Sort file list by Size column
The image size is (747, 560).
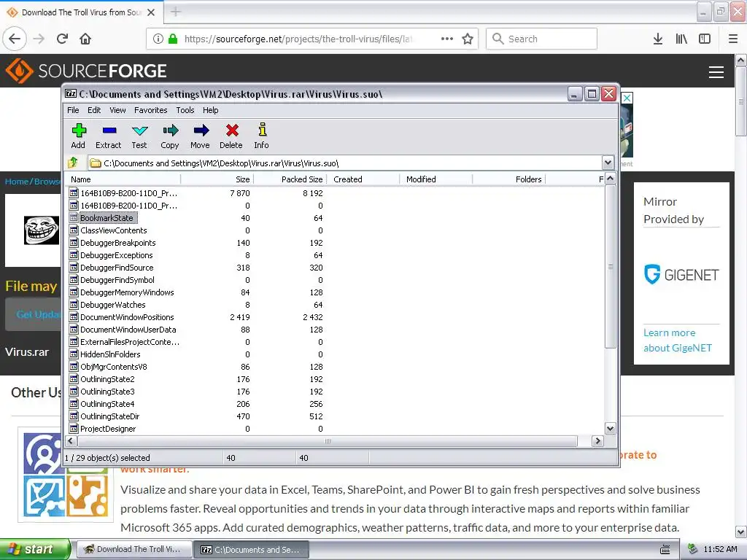pyautogui.click(x=217, y=179)
